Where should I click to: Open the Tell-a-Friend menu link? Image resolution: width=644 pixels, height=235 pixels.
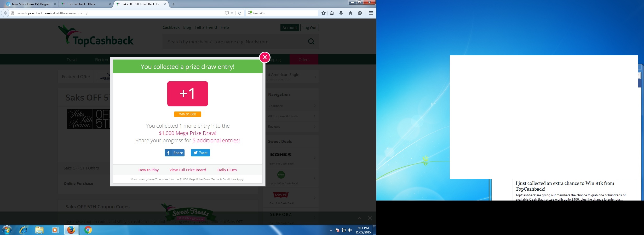coord(206,27)
